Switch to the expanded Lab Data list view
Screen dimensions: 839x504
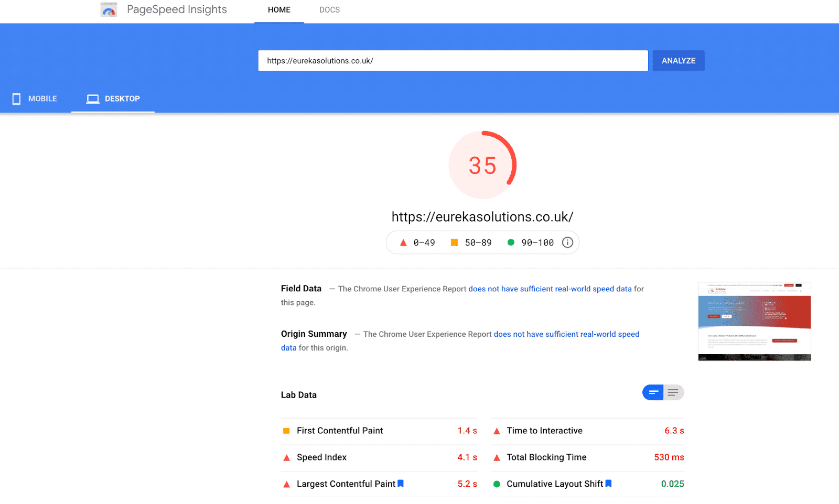673,392
